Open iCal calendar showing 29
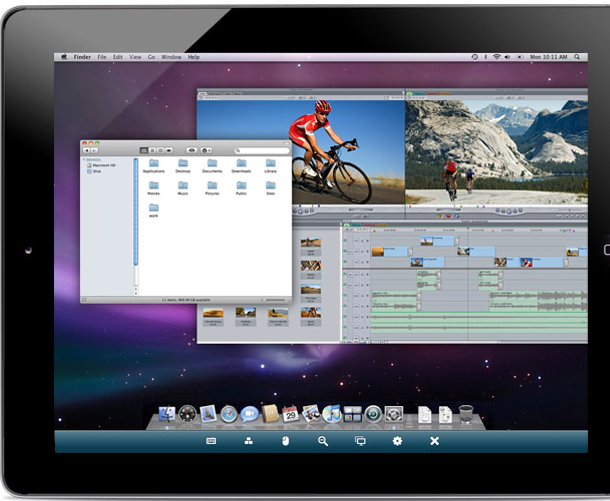This screenshot has height=501, width=610. (290, 414)
